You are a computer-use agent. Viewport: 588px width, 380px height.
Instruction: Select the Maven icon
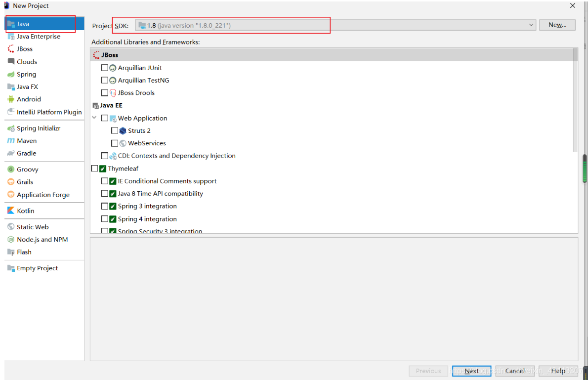coord(11,141)
